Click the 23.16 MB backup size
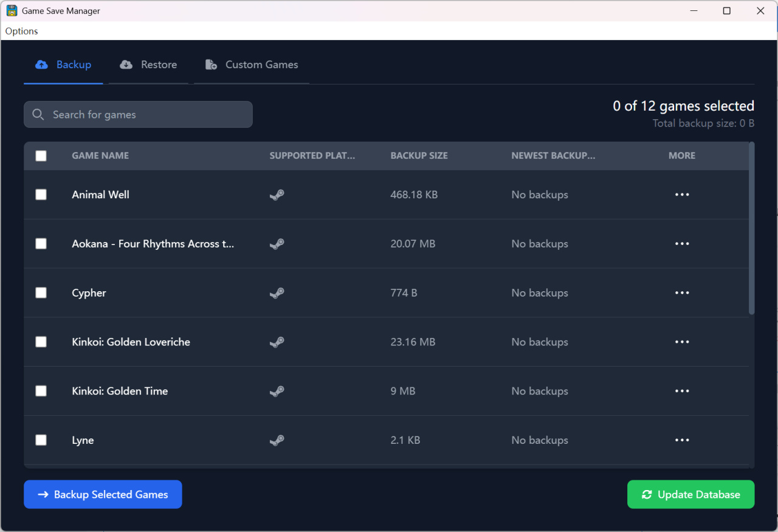The width and height of the screenshot is (778, 532). pyautogui.click(x=413, y=342)
